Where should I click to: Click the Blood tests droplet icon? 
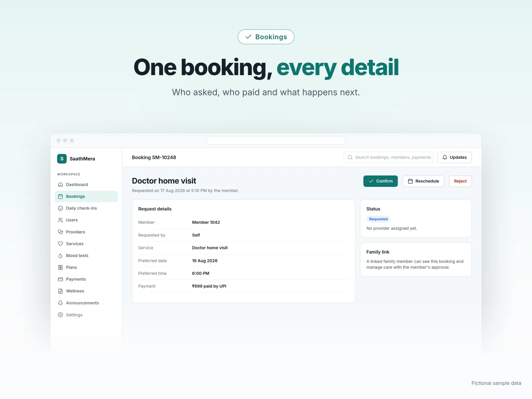61,256
